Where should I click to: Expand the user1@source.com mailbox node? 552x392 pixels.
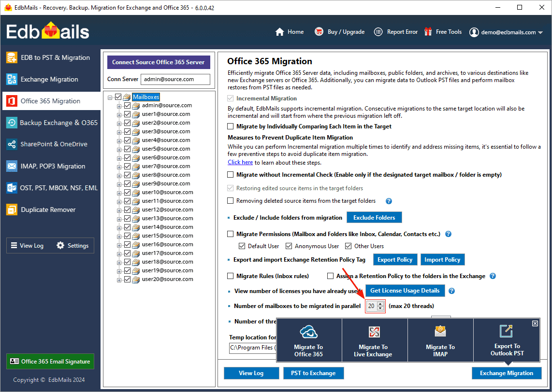pyautogui.click(x=120, y=114)
